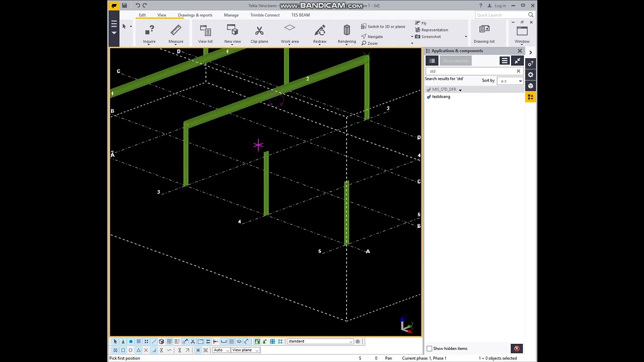Select the Work area tool
Screen dimensions: 644x362
click(x=290, y=34)
